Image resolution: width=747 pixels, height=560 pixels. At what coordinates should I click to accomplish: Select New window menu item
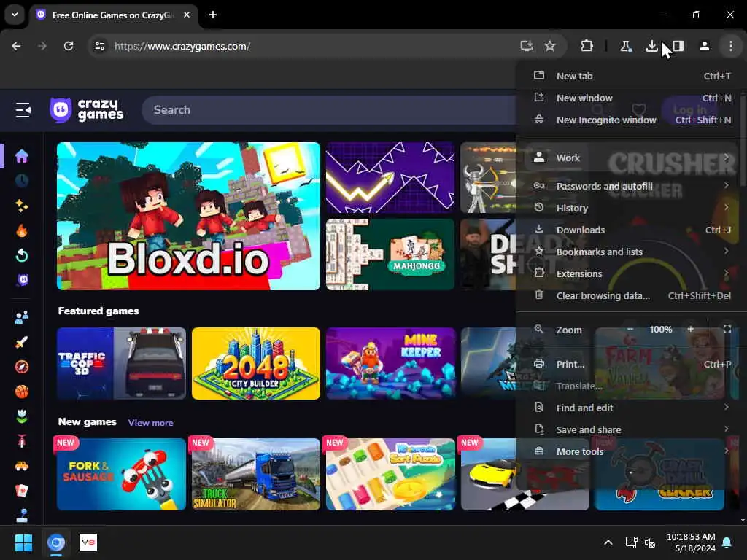pyautogui.click(x=632, y=98)
